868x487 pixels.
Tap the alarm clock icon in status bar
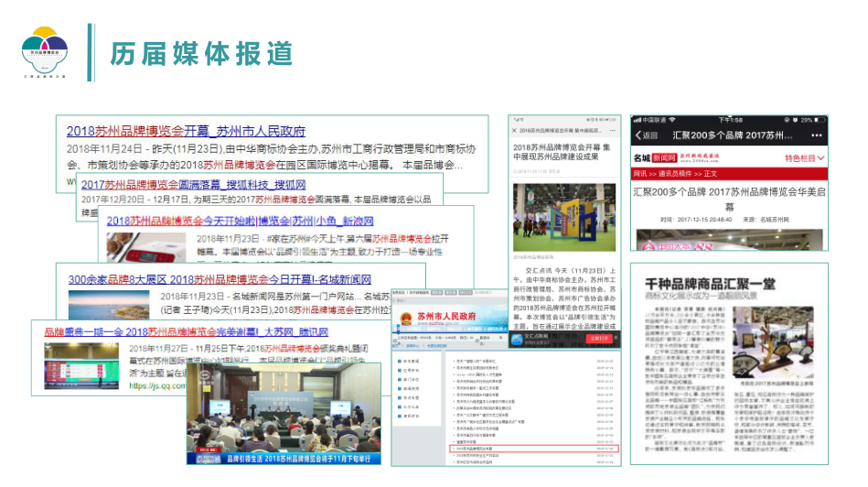coord(796,120)
